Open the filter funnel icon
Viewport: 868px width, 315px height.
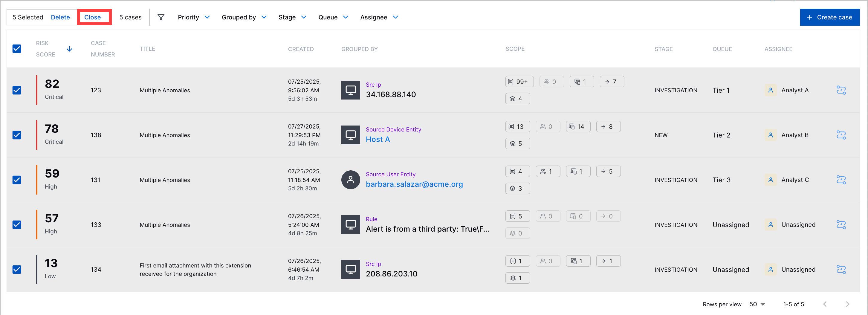[x=161, y=17]
